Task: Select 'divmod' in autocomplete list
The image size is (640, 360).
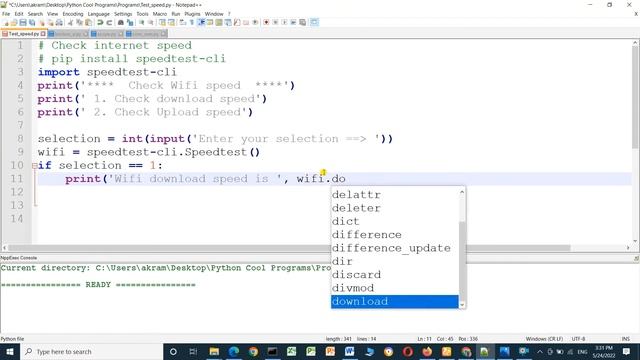Action: 395,288
